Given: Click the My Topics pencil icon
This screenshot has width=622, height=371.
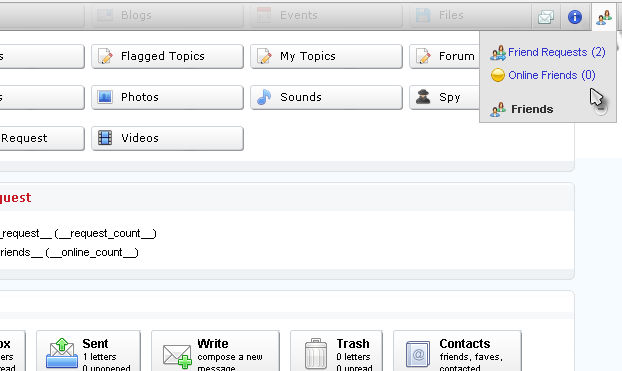Looking at the screenshot, I should (x=264, y=56).
